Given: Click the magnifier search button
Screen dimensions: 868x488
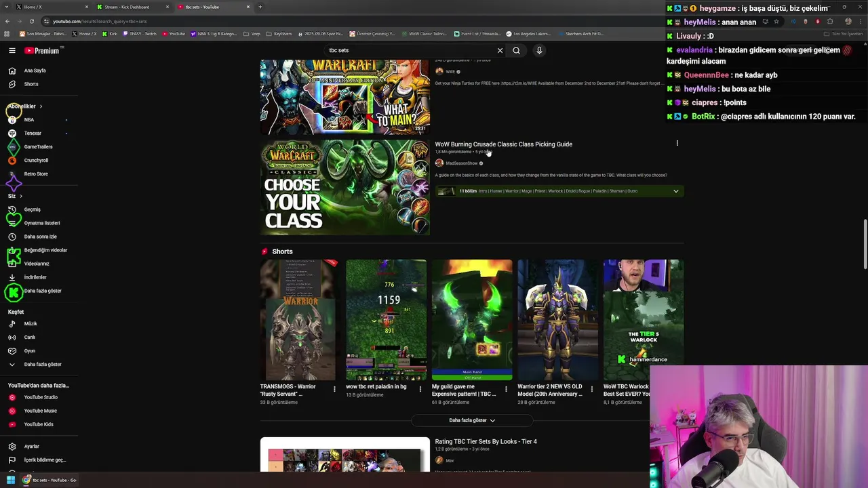Looking at the screenshot, I should 516,50.
